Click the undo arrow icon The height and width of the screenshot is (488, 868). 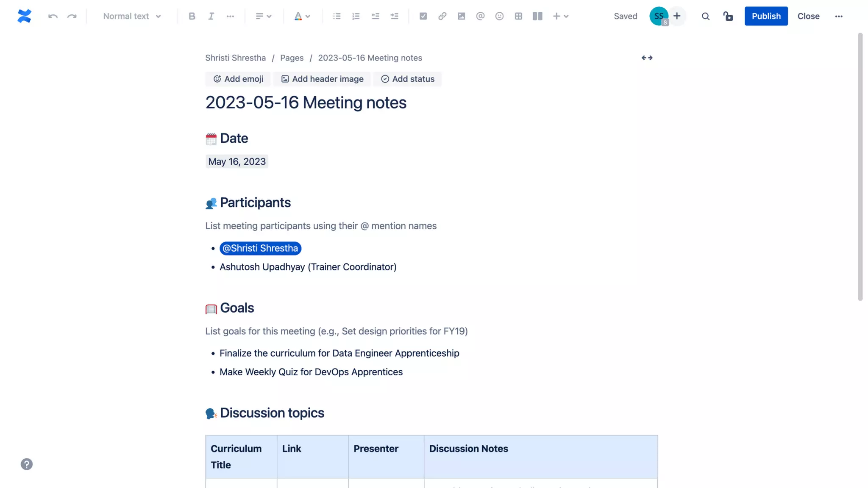pyautogui.click(x=53, y=16)
